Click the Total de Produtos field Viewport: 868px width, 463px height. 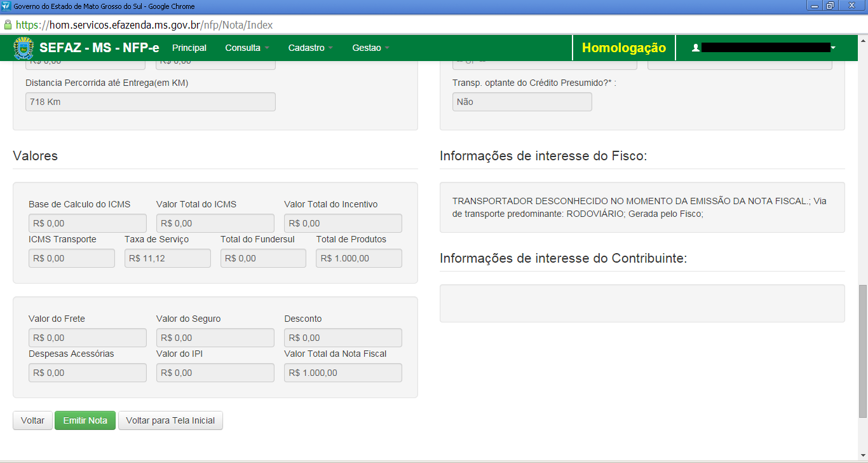click(x=359, y=258)
